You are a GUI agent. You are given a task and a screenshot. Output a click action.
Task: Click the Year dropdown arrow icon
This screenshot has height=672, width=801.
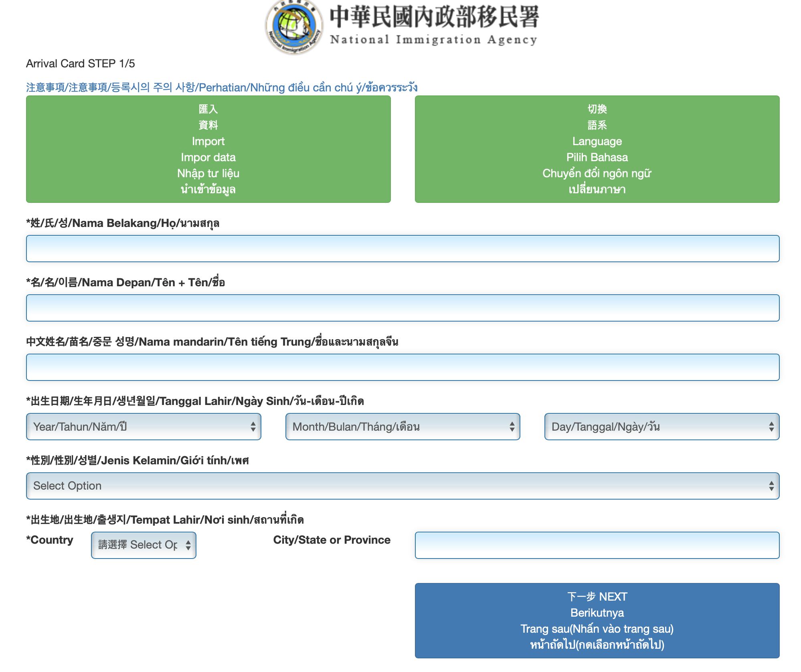pyautogui.click(x=253, y=427)
